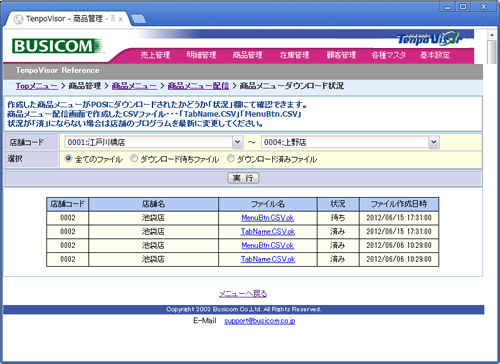This screenshot has height=364, width=500.
Task: Close the TenpoVisor browser tab
Action: coord(121,19)
